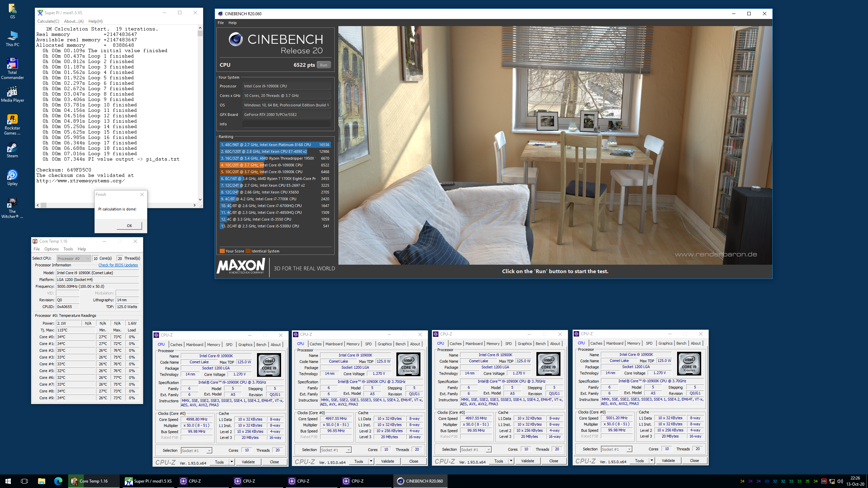Open Graphics tab in second CPU-Z

click(x=384, y=344)
